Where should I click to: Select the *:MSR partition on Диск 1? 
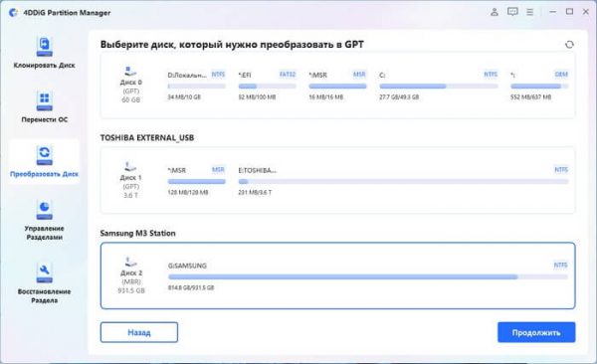[x=196, y=181]
